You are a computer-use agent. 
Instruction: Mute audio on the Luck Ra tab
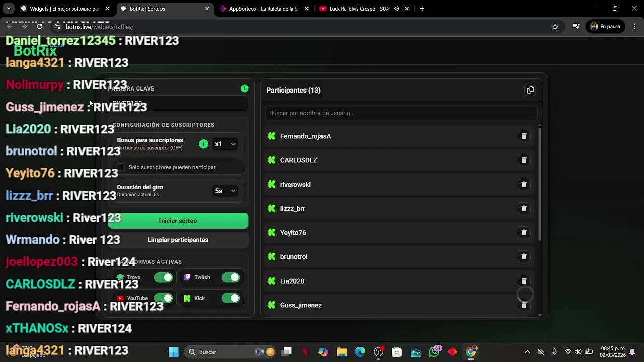(396, 9)
